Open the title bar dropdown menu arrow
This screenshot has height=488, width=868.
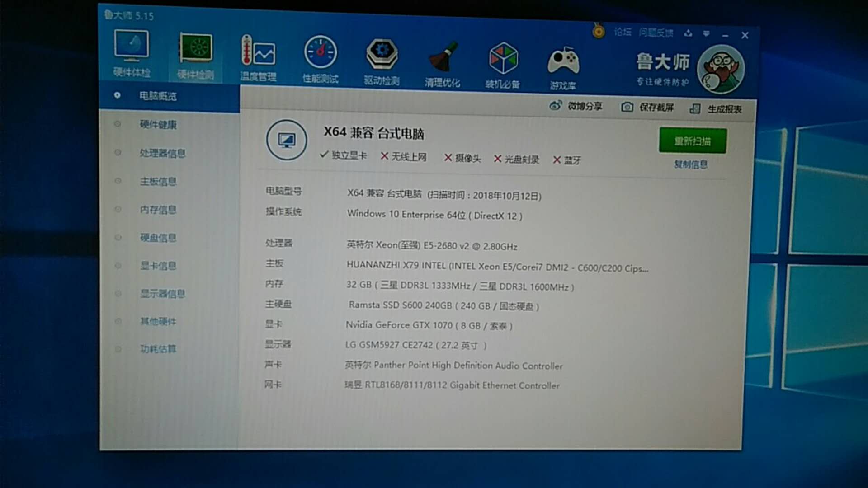tap(706, 34)
